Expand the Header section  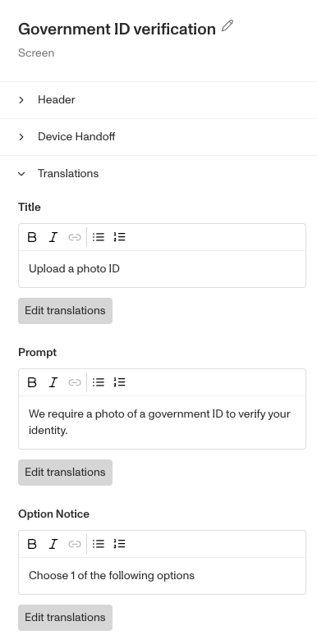(x=158, y=100)
